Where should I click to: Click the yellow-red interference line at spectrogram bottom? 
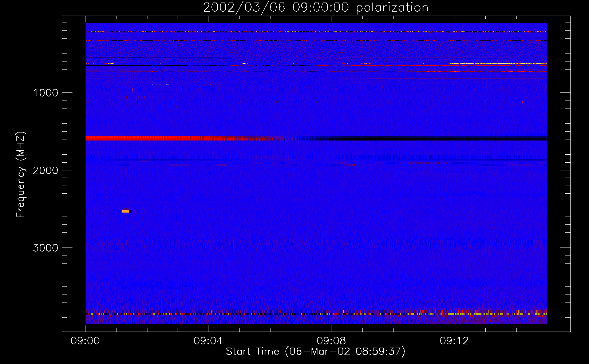[316, 313]
